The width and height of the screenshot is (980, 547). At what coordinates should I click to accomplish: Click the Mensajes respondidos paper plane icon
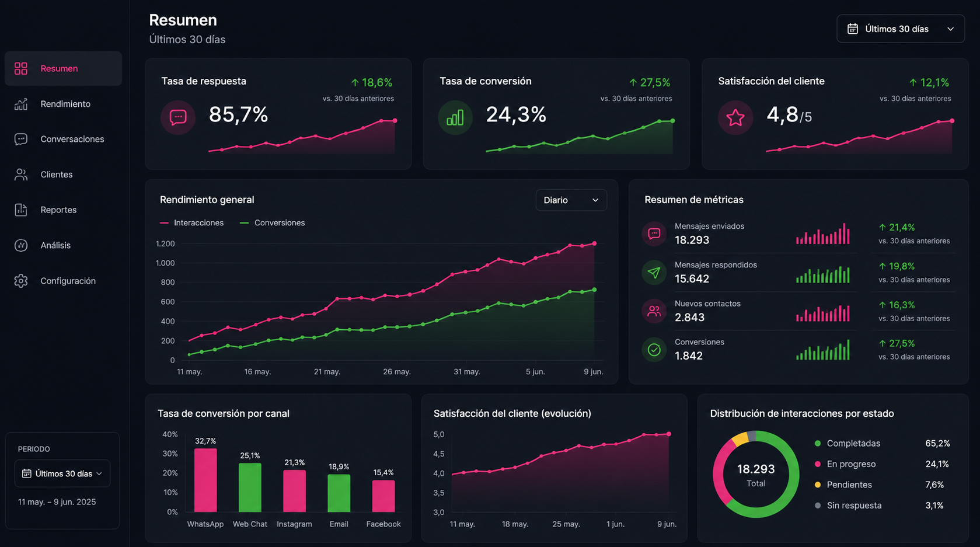[x=654, y=272]
